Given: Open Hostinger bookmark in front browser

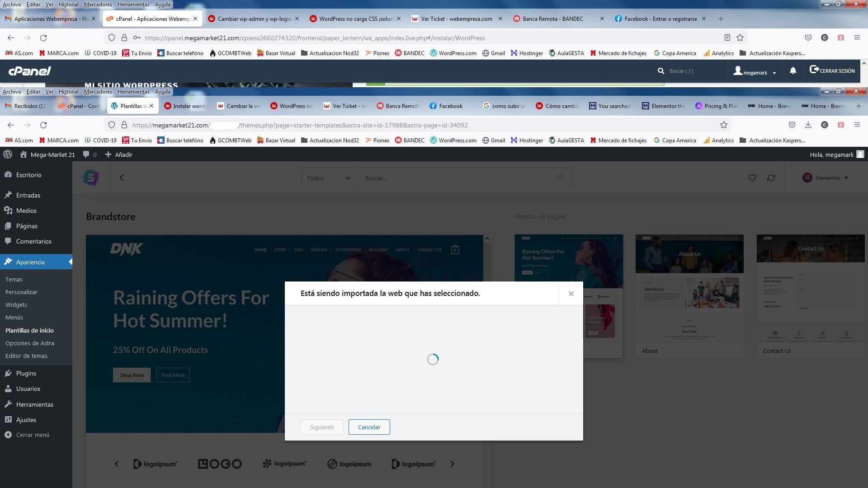Looking at the screenshot, I should point(527,140).
